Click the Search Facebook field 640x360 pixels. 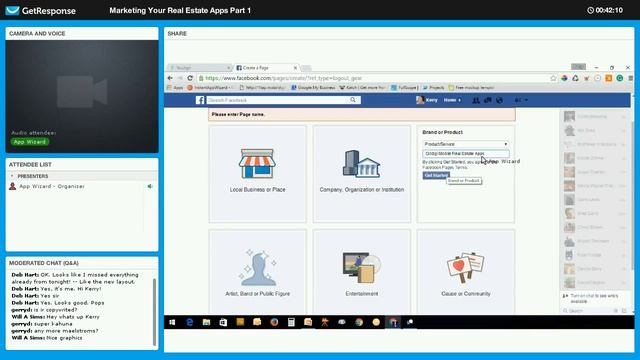tap(278, 100)
